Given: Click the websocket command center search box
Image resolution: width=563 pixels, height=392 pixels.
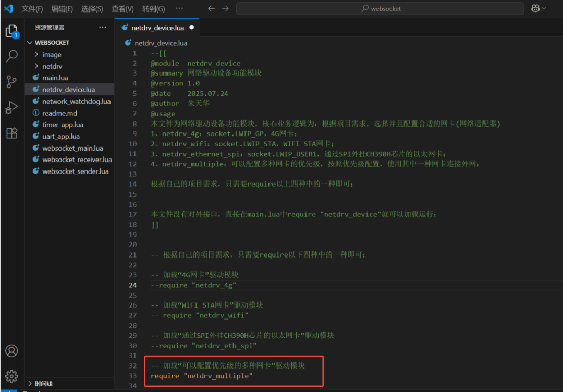Looking at the screenshot, I should pyautogui.click(x=380, y=9).
